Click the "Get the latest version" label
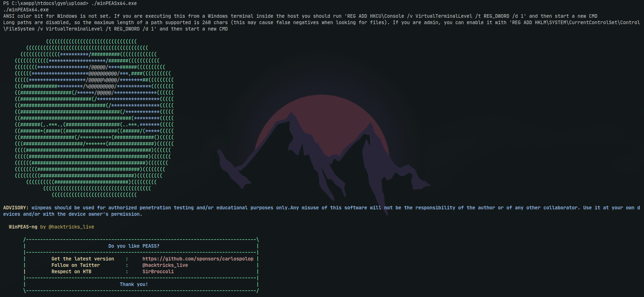 [82, 259]
